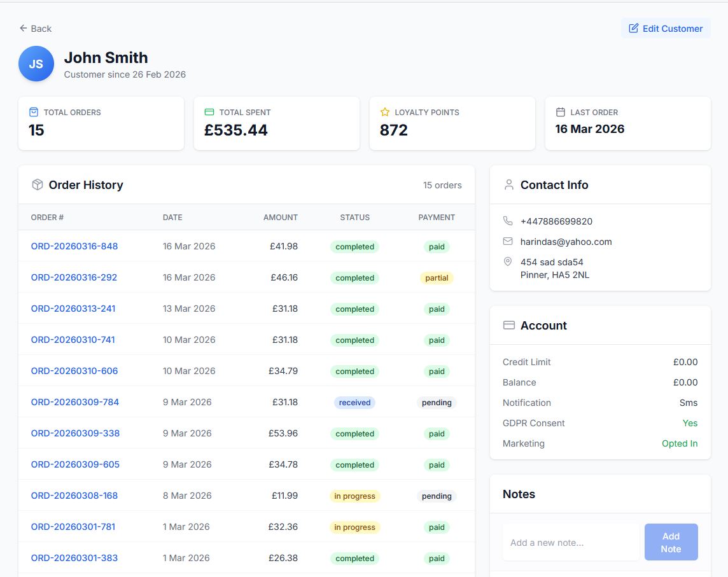
Task: Open order ORD-20260310-606
Action: 74,370
